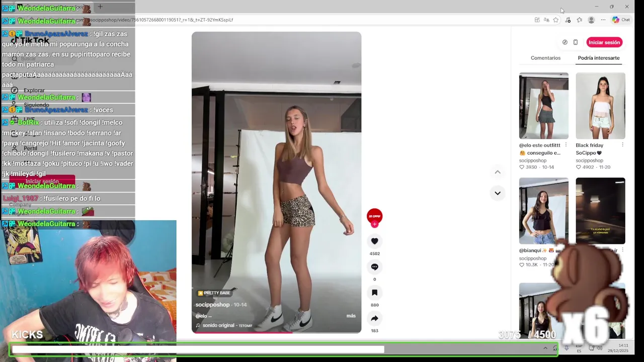The height and width of the screenshot is (362, 644).
Task: Open options for the 'Black friday' video
Action: (622, 145)
